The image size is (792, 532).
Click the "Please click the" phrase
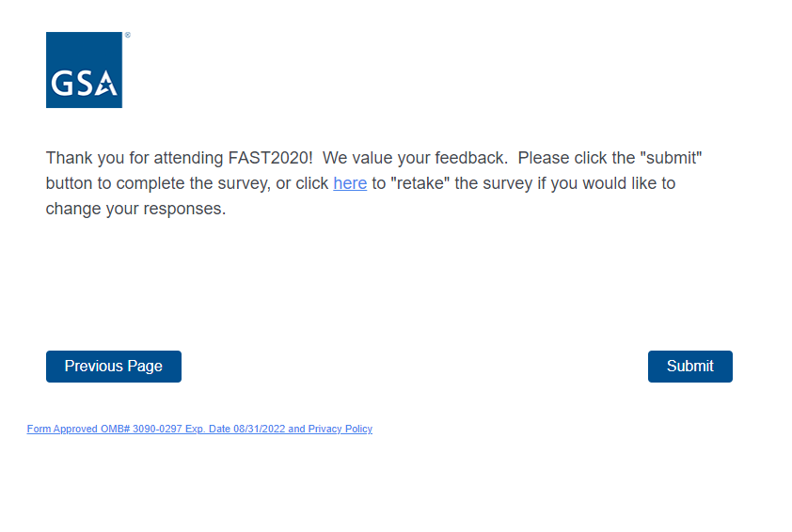click(x=576, y=158)
